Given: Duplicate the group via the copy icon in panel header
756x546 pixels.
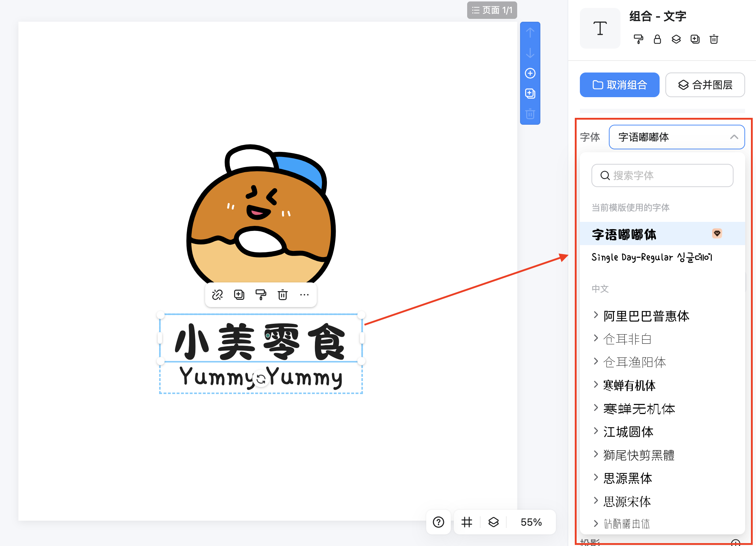Looking at the screenshot, I should (695, 39).
